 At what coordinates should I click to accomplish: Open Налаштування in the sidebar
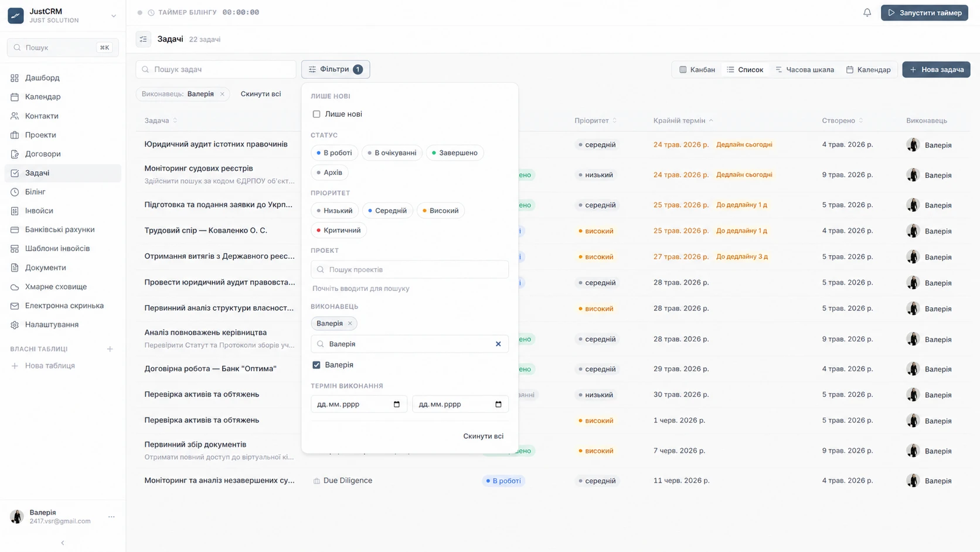[63, 324]
